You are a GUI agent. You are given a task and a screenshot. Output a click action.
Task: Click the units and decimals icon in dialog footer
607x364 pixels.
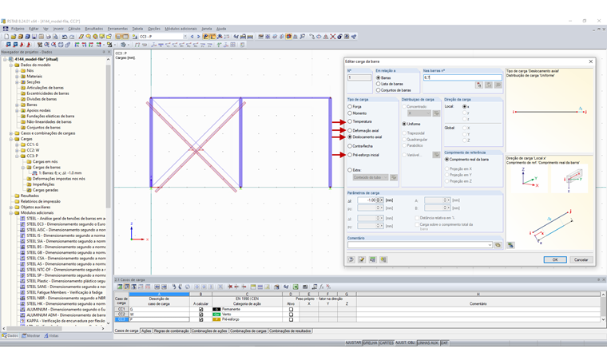point(372,259)
